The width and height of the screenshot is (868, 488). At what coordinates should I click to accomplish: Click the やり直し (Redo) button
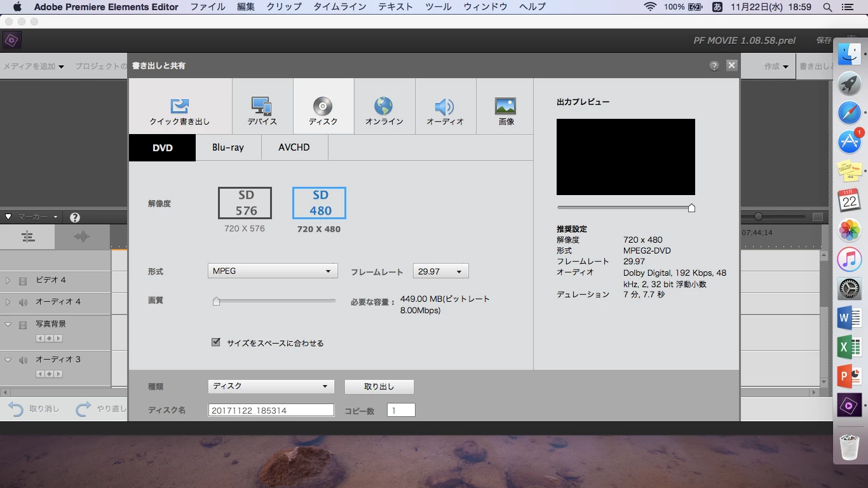coord(101,409)
